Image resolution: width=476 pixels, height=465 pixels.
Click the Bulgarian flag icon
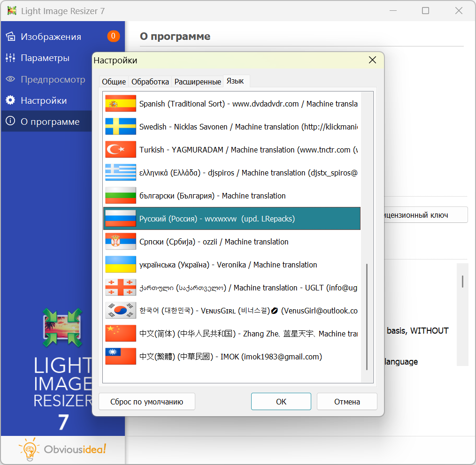[x=121, y=196]
